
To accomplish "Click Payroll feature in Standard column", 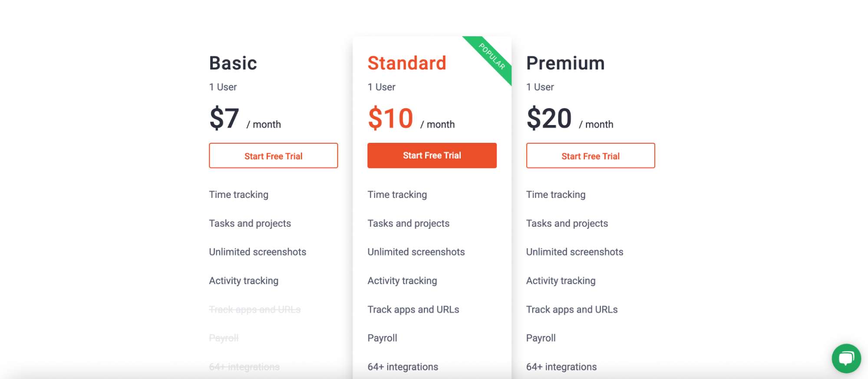I will point(382,338).
